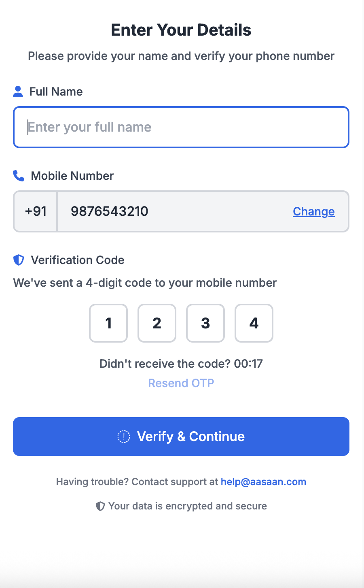
Task: Select the +91 country code box
Action: [36, 211]
